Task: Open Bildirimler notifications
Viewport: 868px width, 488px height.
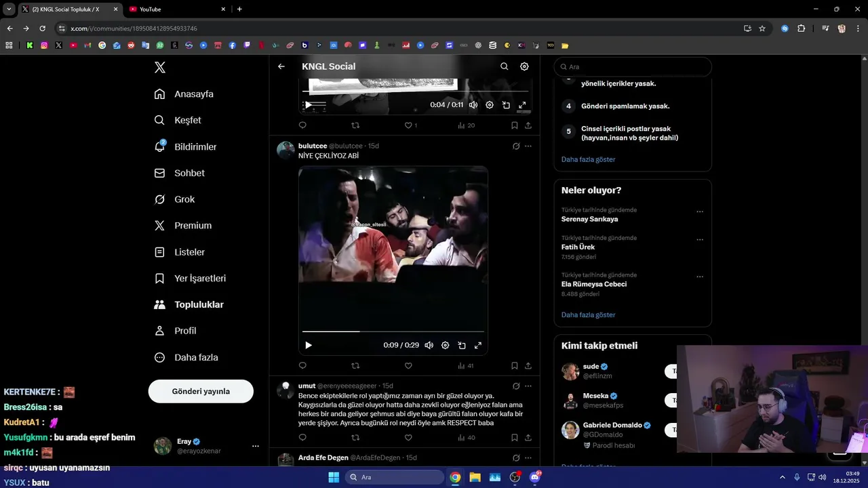Action: 185,146
